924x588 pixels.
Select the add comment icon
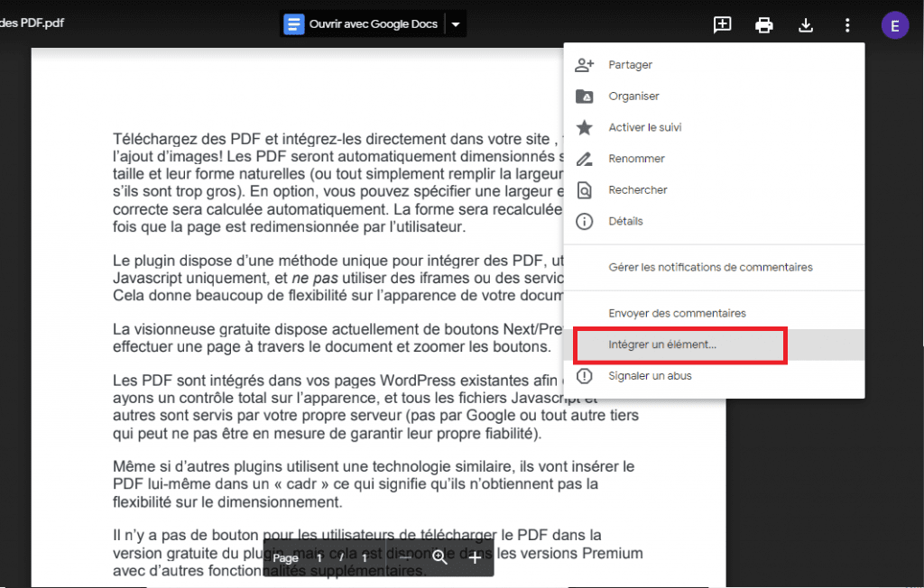(x=722, y=24)
